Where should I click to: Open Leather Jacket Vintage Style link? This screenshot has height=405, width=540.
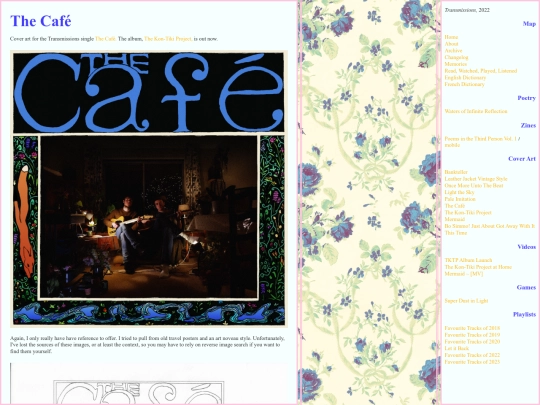(x=476, y=179)
